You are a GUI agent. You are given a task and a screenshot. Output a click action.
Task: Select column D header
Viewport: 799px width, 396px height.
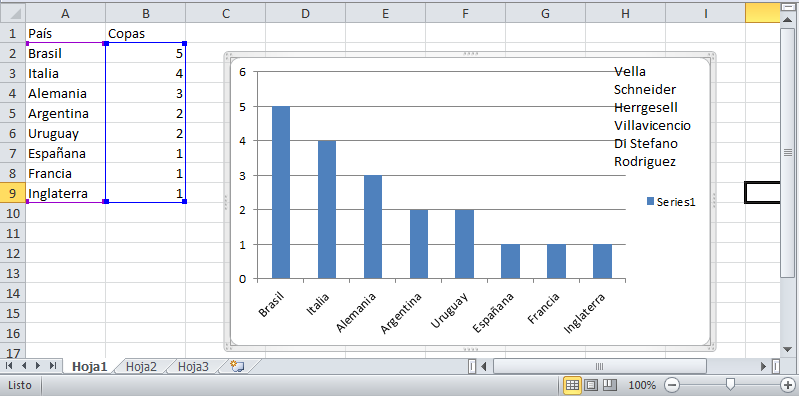pos(305,14)
